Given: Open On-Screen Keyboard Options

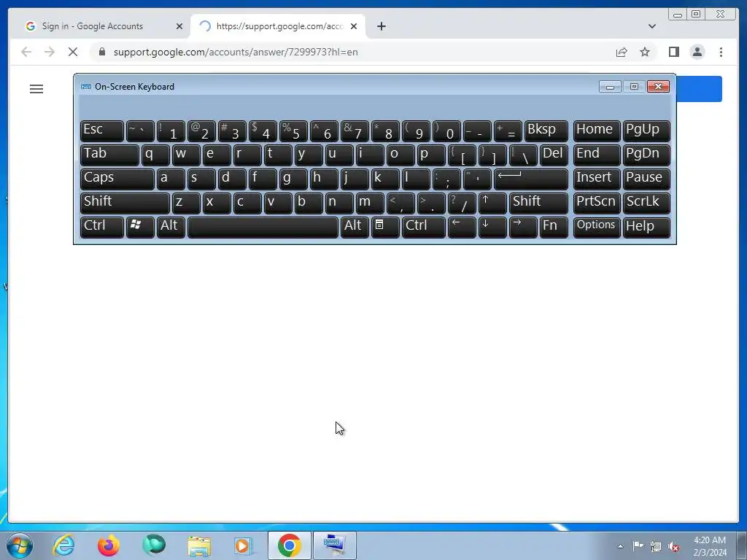Looking at the screenshot, I should [597, 227].
